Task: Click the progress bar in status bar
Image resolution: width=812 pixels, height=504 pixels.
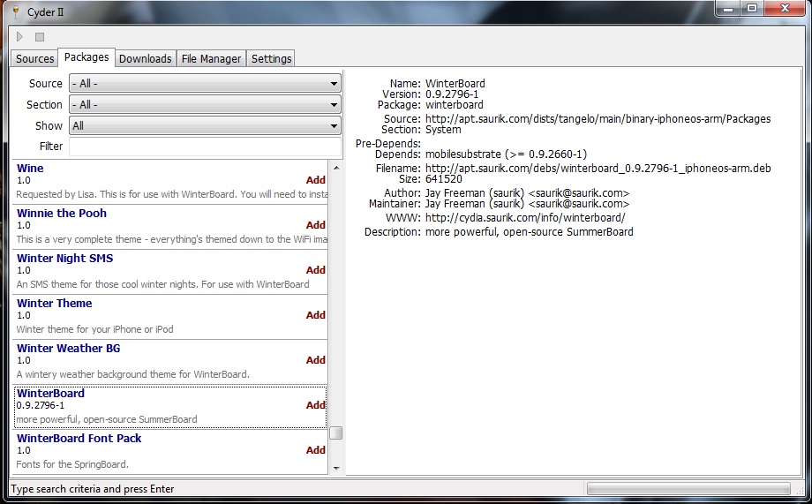Action: (688, 489)
